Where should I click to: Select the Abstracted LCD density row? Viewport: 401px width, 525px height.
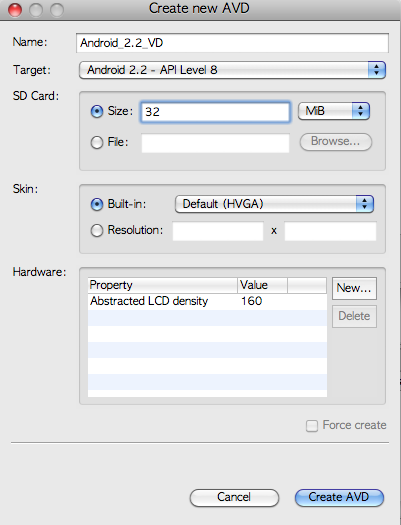tap(207, 301)
